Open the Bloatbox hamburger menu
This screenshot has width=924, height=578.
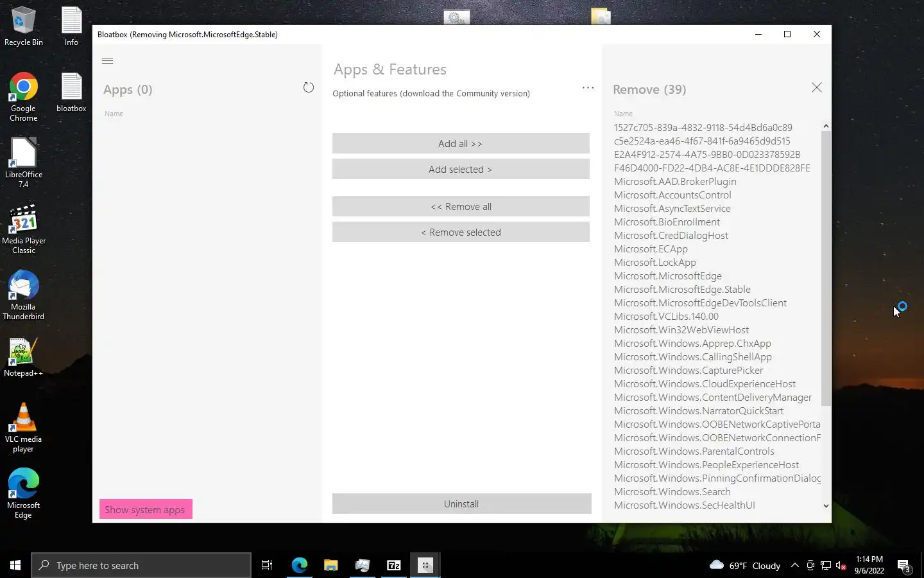(x=107, y=60)
